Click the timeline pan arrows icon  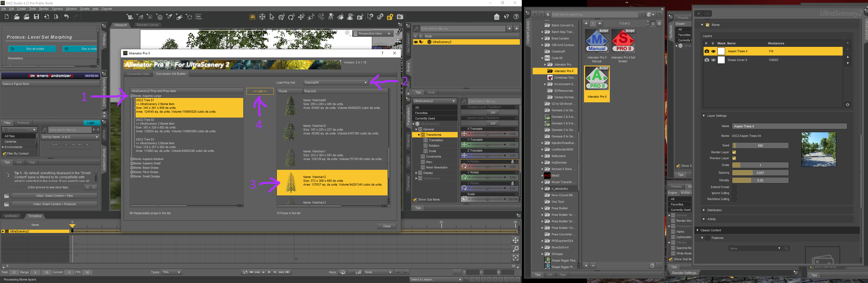515,240
